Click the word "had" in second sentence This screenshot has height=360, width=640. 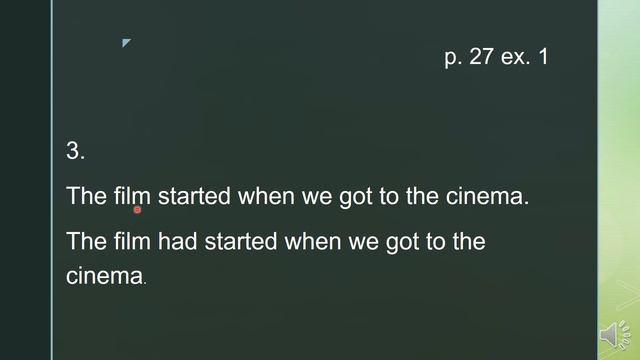pos(178,241)
